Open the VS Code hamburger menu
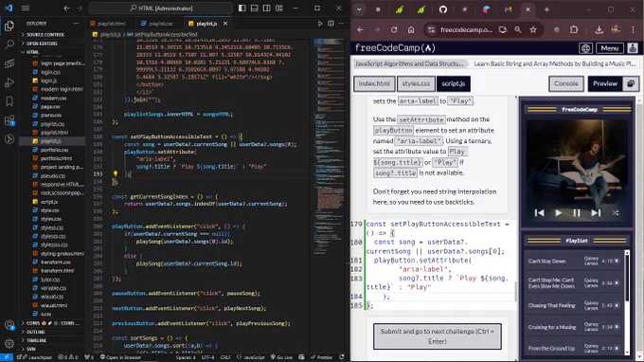 [26, 9]
